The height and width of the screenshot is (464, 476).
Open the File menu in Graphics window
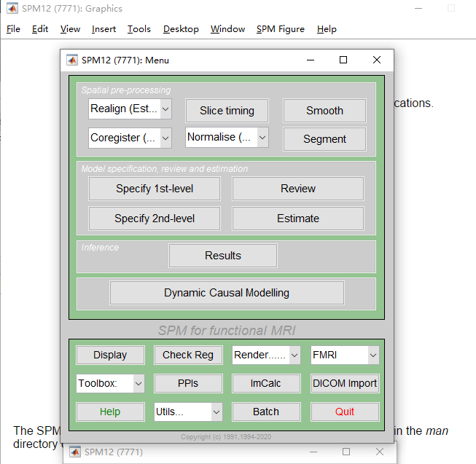(13, 29)
